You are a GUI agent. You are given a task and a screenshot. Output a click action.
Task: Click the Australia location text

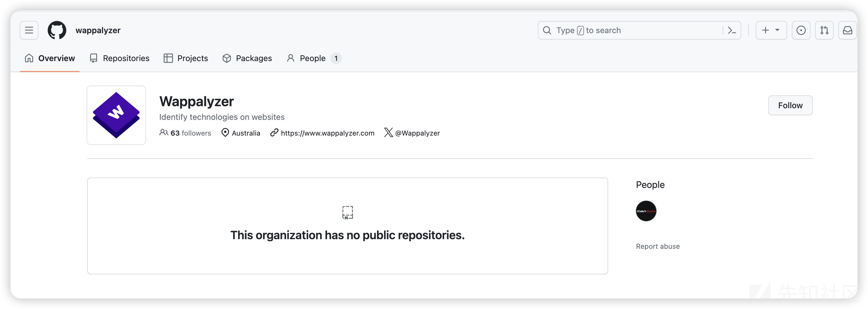tap(246, 133)
